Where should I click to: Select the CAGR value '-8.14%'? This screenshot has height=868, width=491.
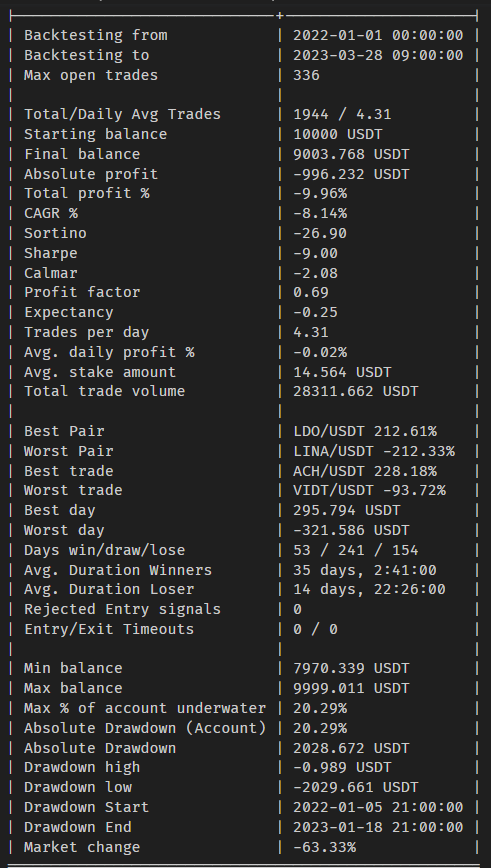click(320, 214)
